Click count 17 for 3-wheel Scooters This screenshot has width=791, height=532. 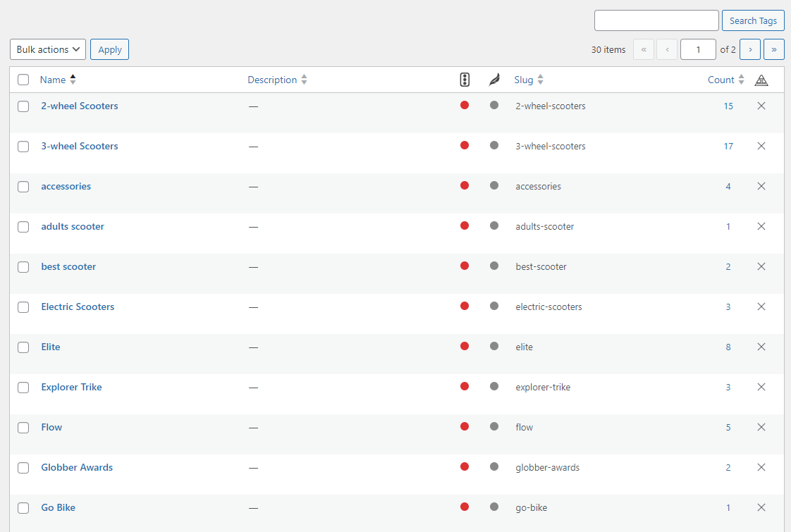(x=728, y=147)
